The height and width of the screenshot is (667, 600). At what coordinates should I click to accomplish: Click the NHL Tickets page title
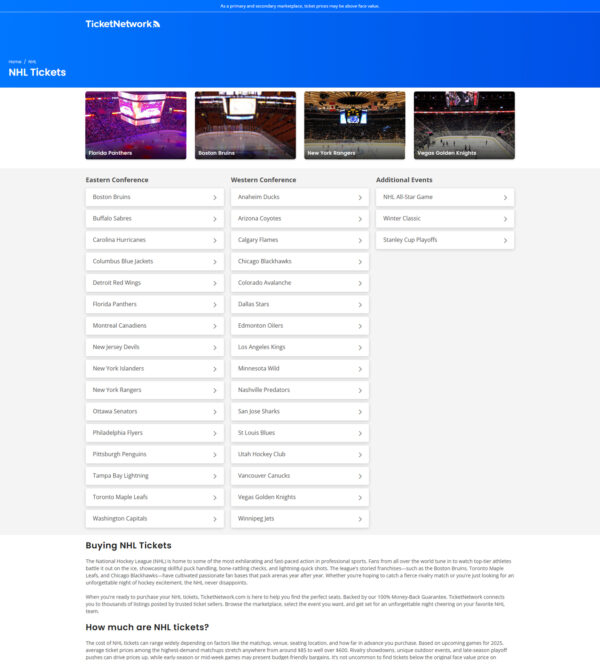click(x=37, y=72)
